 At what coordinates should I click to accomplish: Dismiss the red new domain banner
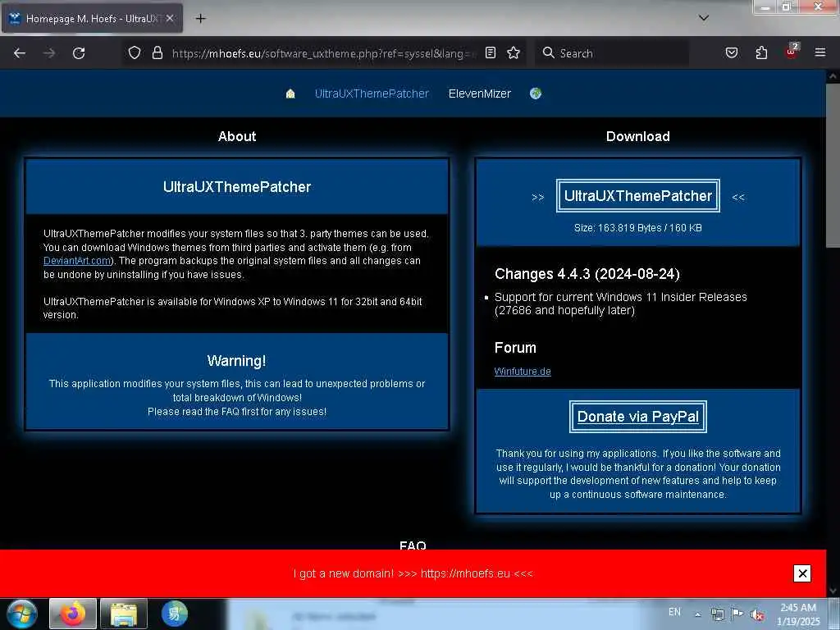802,573
